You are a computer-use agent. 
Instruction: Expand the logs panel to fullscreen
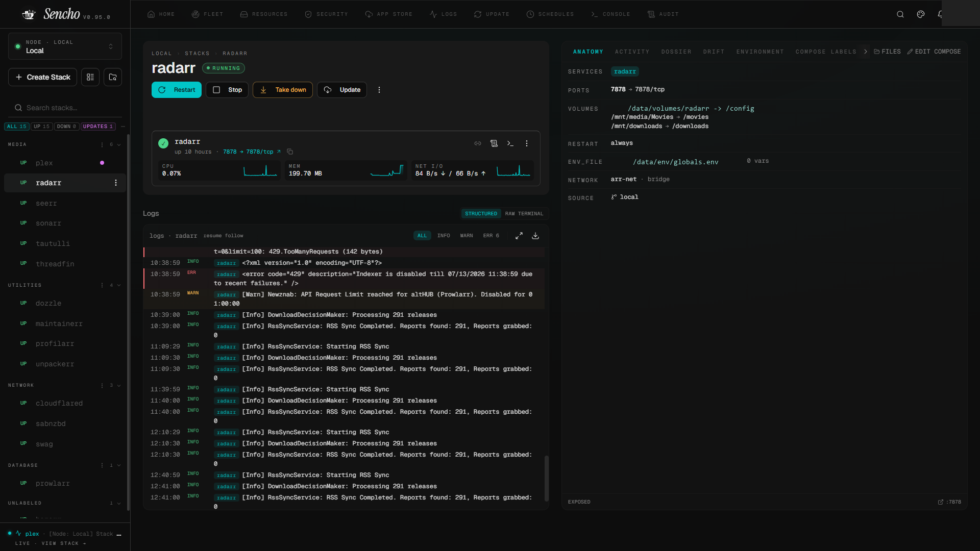pos(519,236)
